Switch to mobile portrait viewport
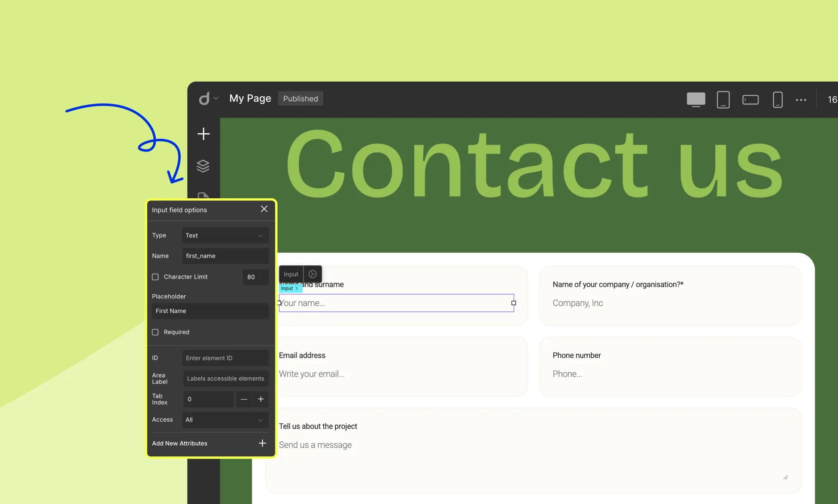The height and width of the screenshot is (504, 838). pyautogui.click(x=777, y=99)
